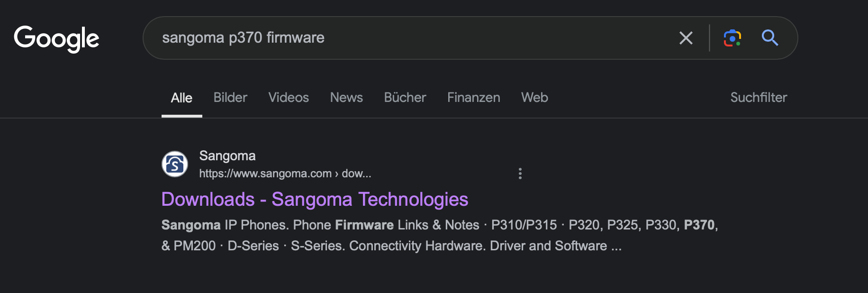Open the Finanzen tab
The height and width of the screenshot is (293, 868).
click(x=473, y=98)
